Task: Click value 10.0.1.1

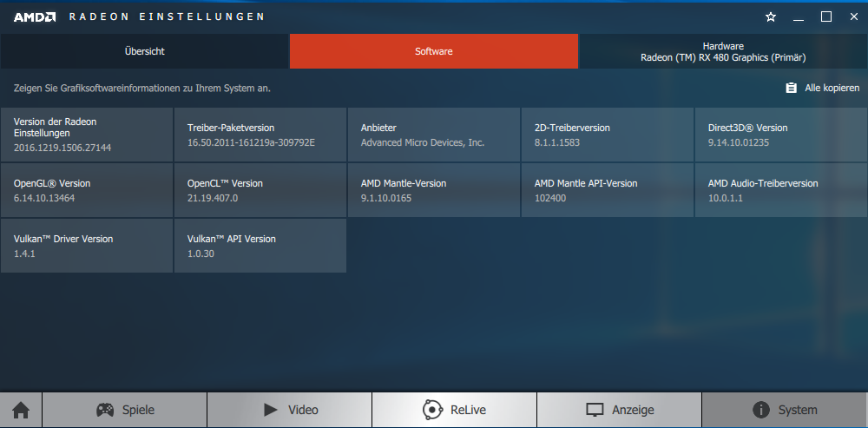Action: (x=725, y=198)
